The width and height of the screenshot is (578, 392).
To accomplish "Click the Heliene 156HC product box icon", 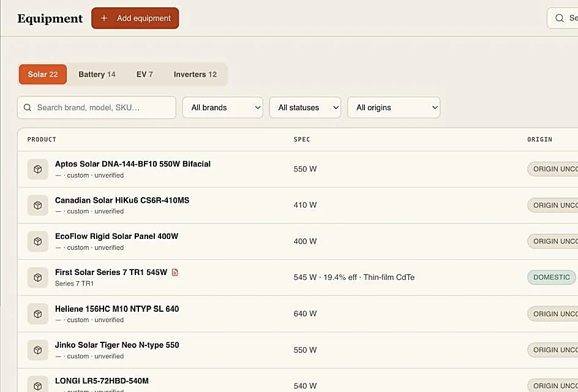I will (37, 314).
